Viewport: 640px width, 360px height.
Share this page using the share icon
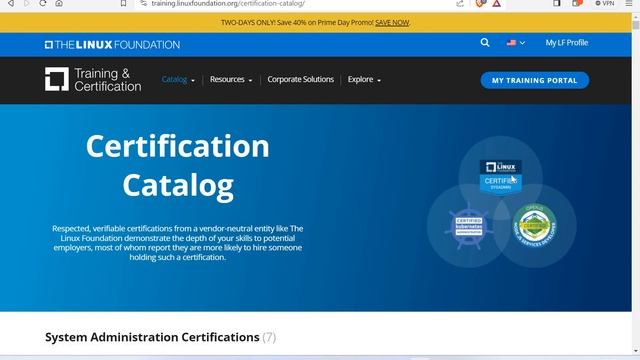(x=460, y=3)
